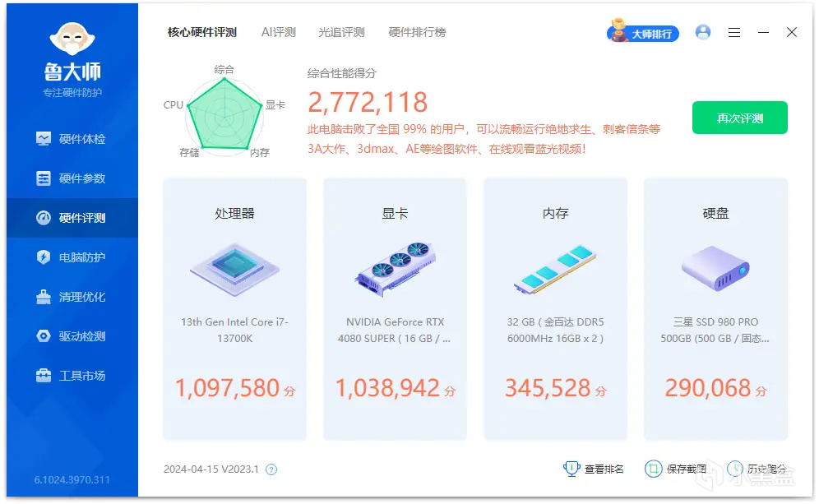Click the 查看排名 trophy icon
Screen dimensions: 819x504
[x=571, y=469]
